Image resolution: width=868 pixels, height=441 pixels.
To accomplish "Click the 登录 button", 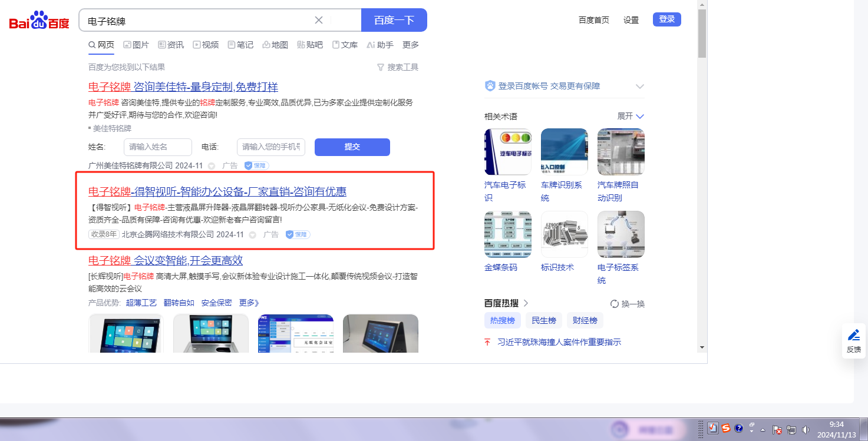I will pyautogui.click(x=667, y=19).
